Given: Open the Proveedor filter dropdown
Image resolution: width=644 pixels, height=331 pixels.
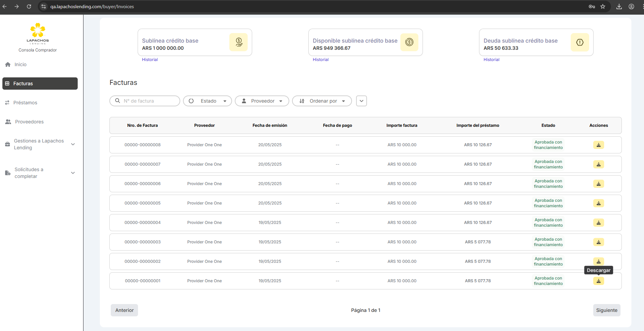Looking at the screenshot, I should (262, 101).
